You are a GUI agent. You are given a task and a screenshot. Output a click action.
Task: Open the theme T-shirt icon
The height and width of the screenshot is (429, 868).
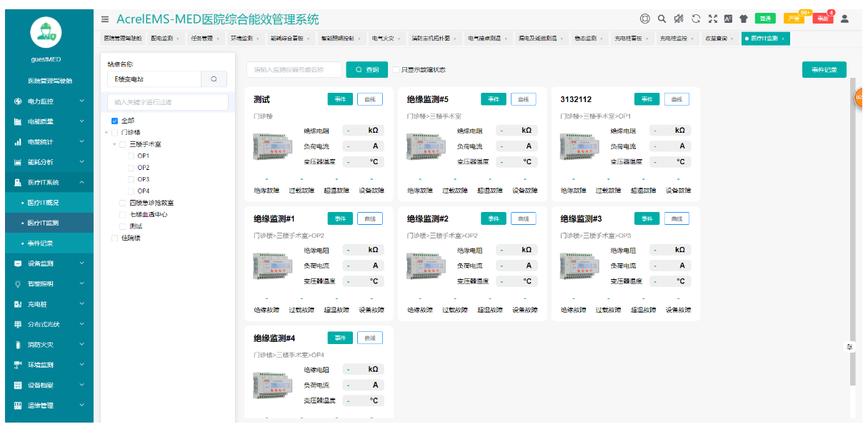pyautogui.click(x=743, y=19)
